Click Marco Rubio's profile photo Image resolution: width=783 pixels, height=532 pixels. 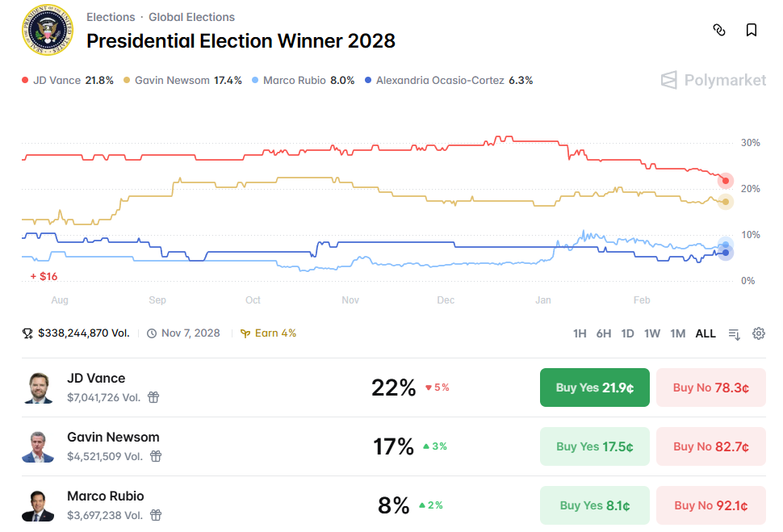point(38,506)
